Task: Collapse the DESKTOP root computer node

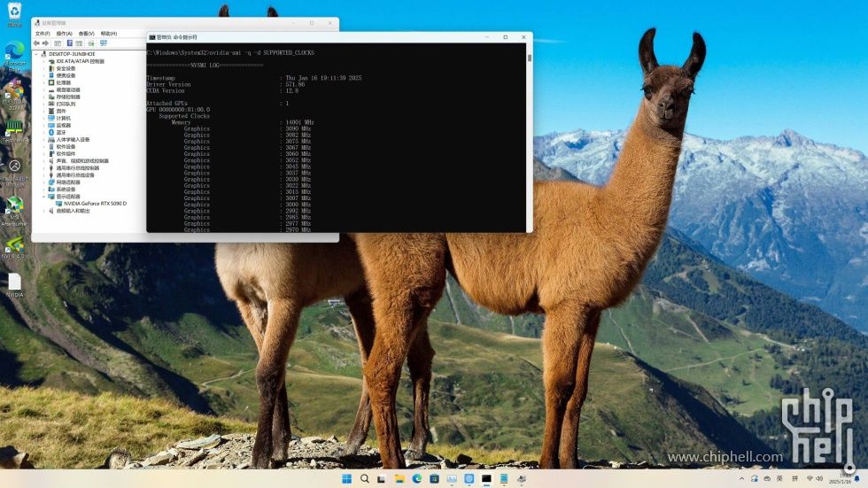Action: pyautogui.click(x=36, y=54)
